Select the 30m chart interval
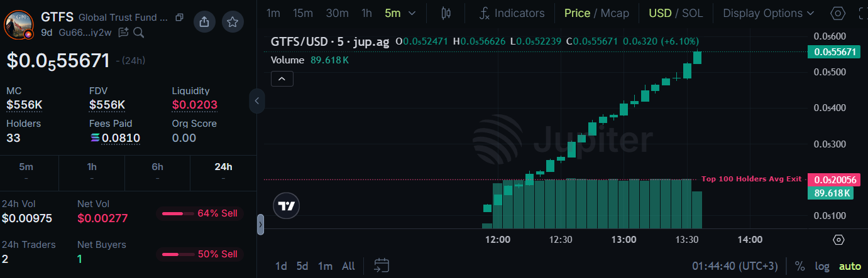Screen dimensions: 868x278 pos(337,13)
